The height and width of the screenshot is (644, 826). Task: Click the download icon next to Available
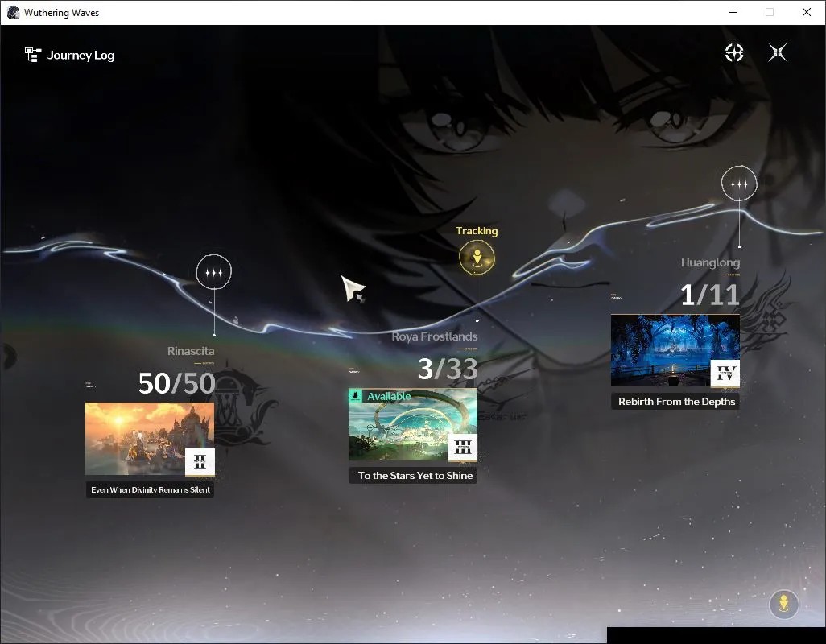pyautogui.click(x=356, y=395)
